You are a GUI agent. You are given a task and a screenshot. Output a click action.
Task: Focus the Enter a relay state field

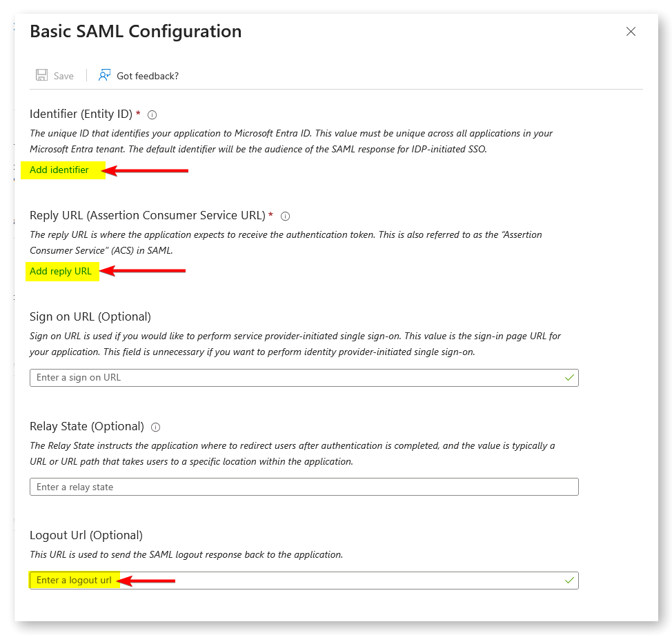click(304, 487)
